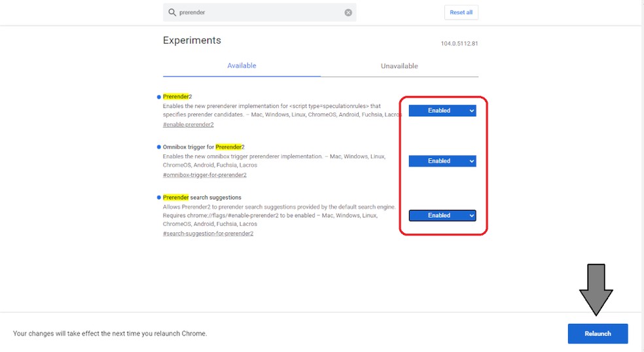Click the Prerender2 flag title
This screenshot has width=644, height=352.
coord(177,97)
